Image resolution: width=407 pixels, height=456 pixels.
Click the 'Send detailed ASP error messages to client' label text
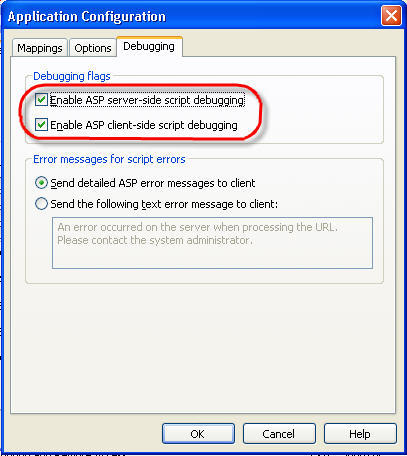[153, 183]
